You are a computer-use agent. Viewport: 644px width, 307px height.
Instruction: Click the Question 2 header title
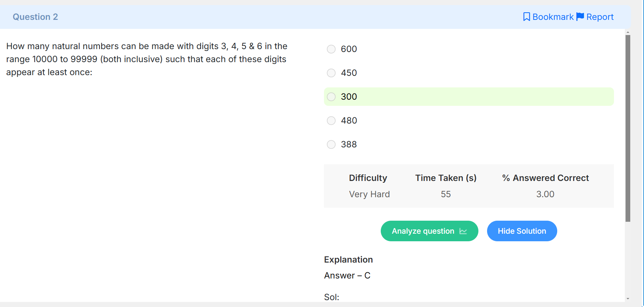coord(35,17)
